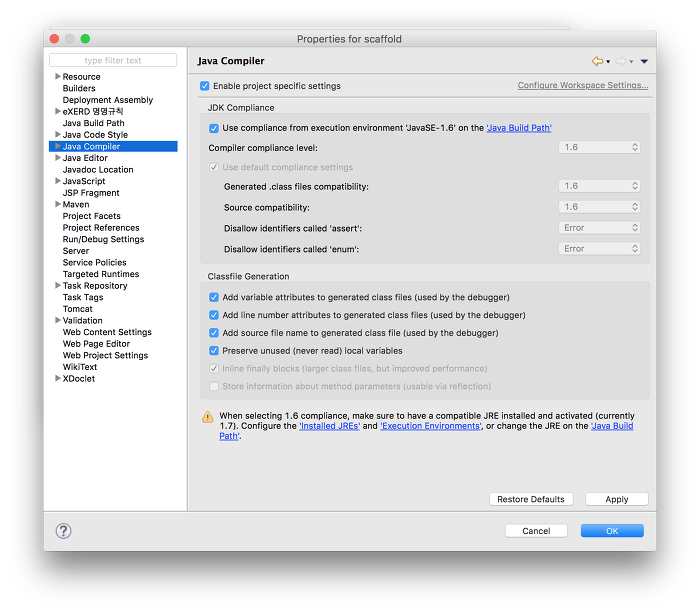Viewport: 700px width, 613px height.
Task: Open the help question mark icon
Action: (x=63, y=531)
